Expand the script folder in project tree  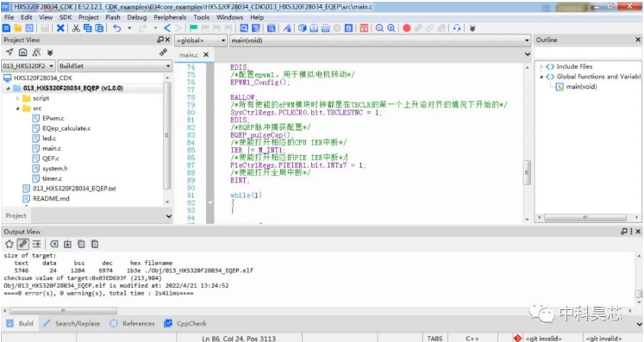[x=17, y=98]
